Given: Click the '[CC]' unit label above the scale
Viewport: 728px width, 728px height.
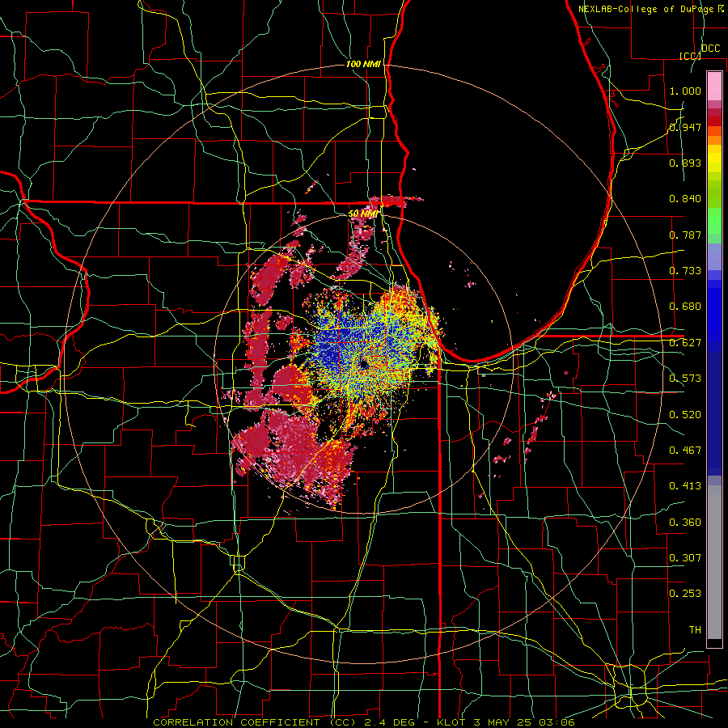Looking at the screenshot, I should 690,56.
